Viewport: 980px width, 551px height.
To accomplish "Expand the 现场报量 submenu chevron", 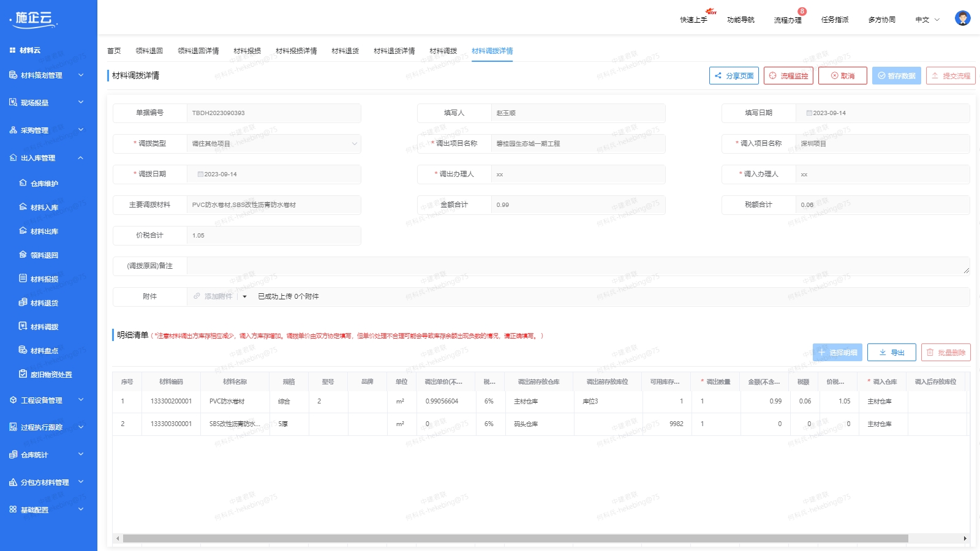I will point(81,102).
